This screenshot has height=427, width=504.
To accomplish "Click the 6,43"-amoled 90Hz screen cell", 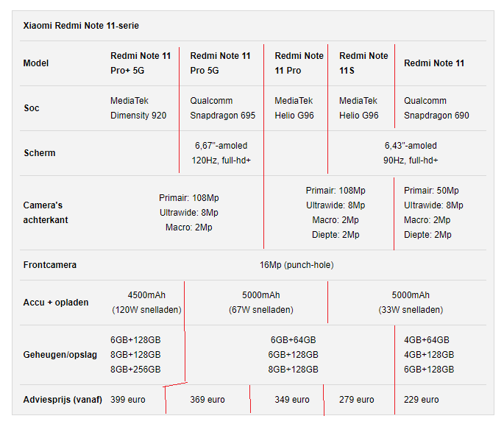I will click(411, 153).
